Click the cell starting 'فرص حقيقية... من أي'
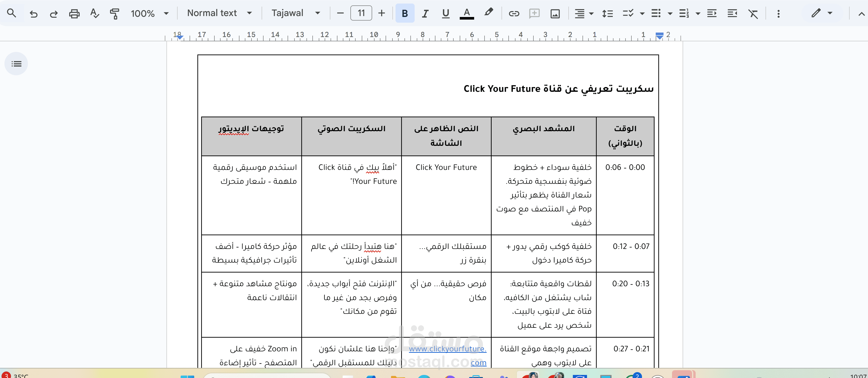Viewport: 868px width, 378px height. click(446, 304)
